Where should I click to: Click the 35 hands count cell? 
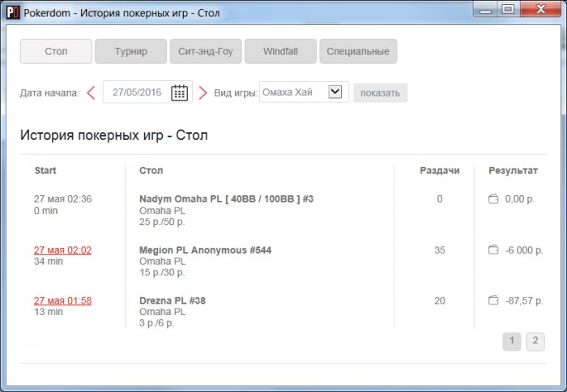click(x=440, y=250)
